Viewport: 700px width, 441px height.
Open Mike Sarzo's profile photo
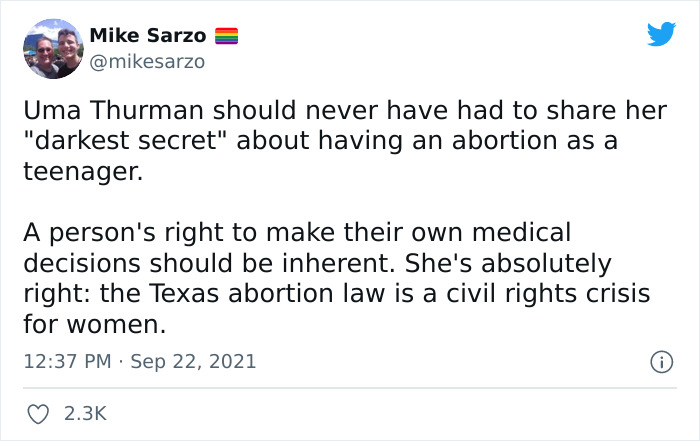[x=51, y=48]
